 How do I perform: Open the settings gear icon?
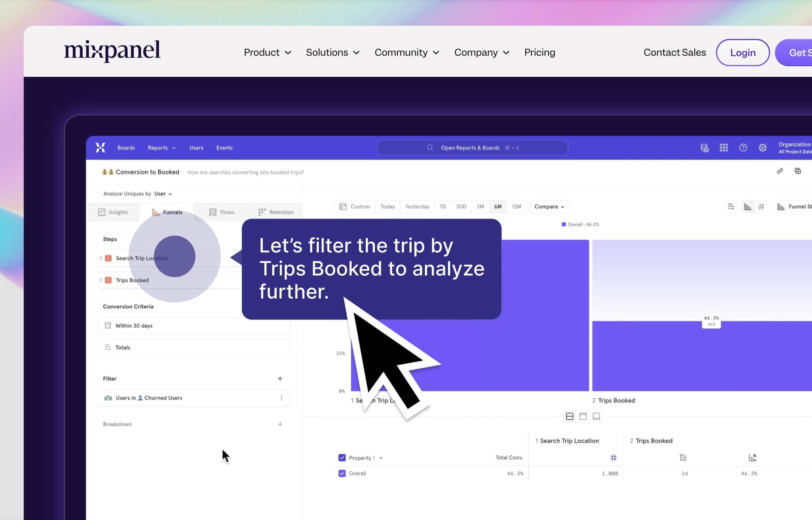coord(762,148)
